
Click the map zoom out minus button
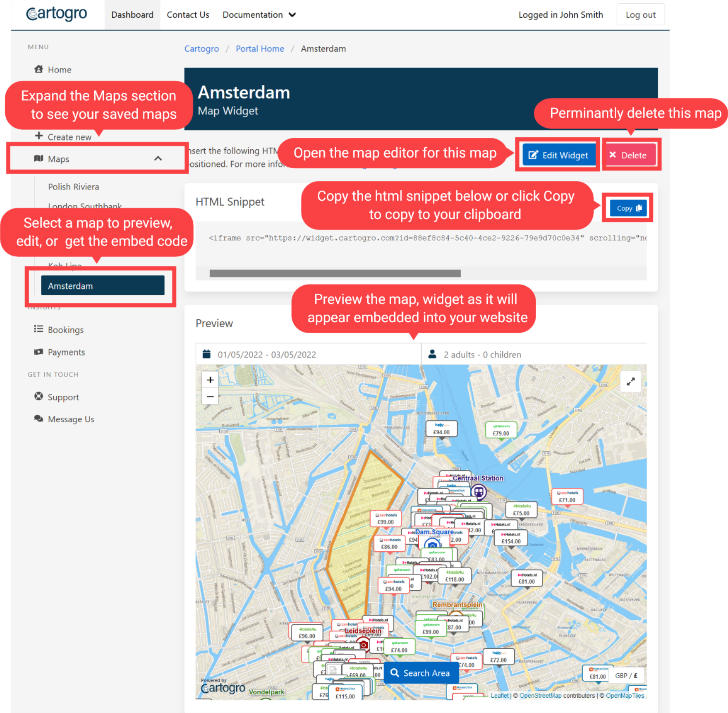pos(210,397)
